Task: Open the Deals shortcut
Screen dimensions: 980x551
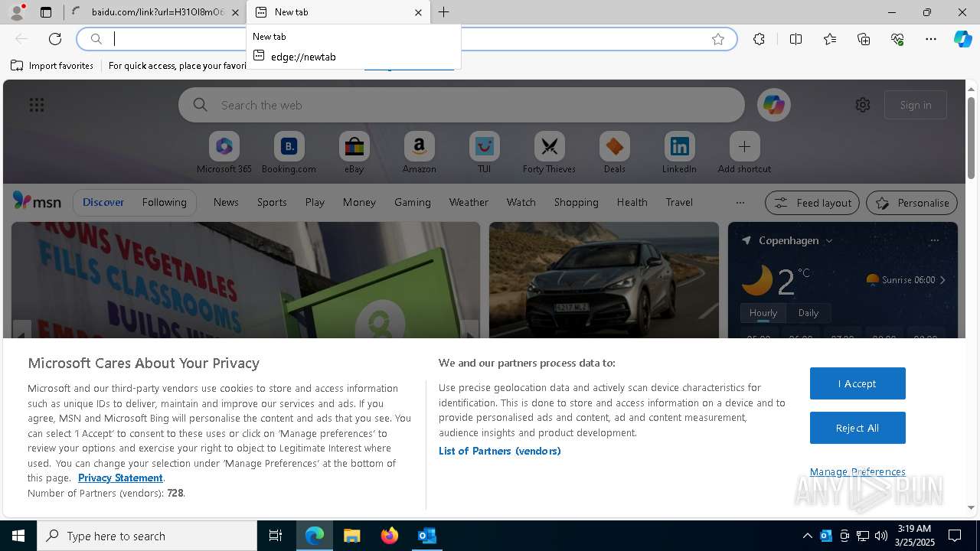Action: tap(614, 153)
